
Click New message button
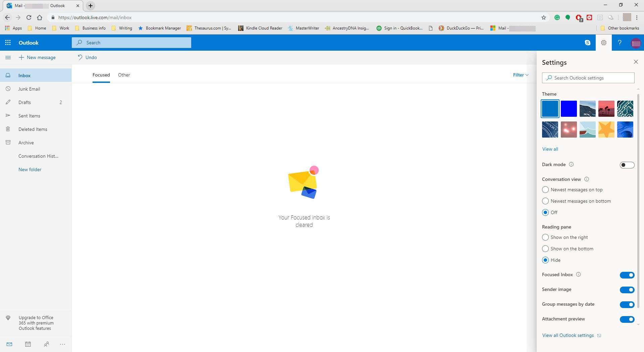(37, 57)
